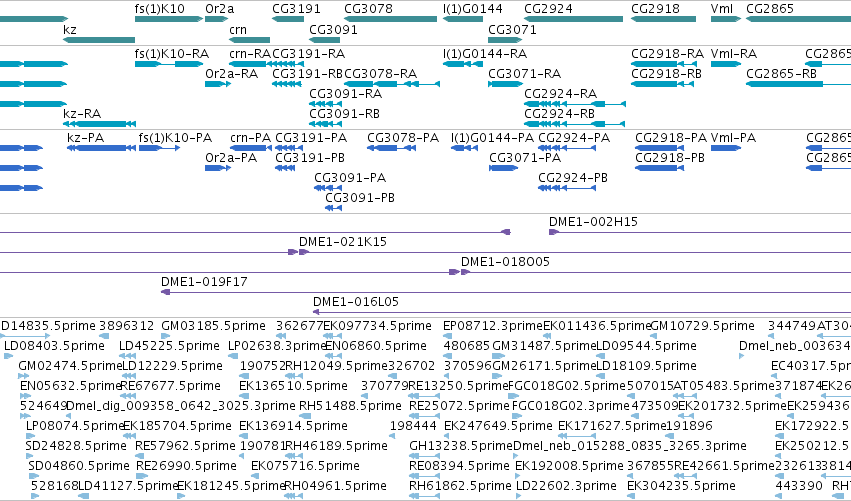The height and width of the screenshot is (501, 851).
Task: Select the crn-PA protein label
Action: tap(250, 138)
